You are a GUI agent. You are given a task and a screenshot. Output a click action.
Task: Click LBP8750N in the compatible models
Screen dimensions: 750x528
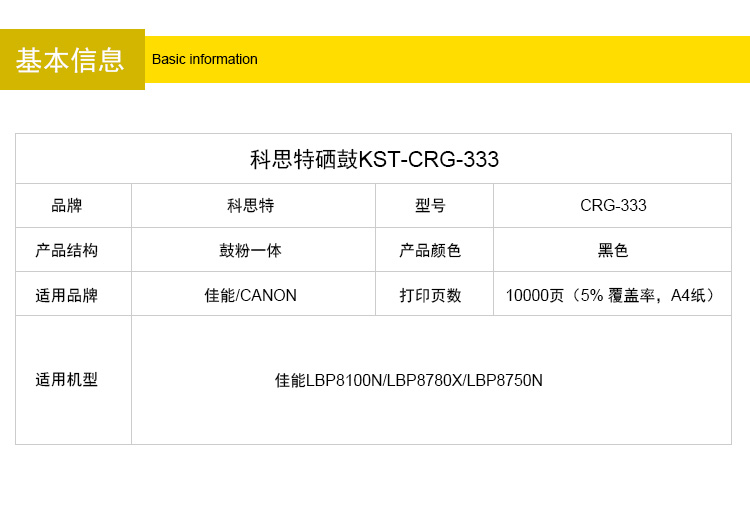pyautogui.click(x=505, y=381)
